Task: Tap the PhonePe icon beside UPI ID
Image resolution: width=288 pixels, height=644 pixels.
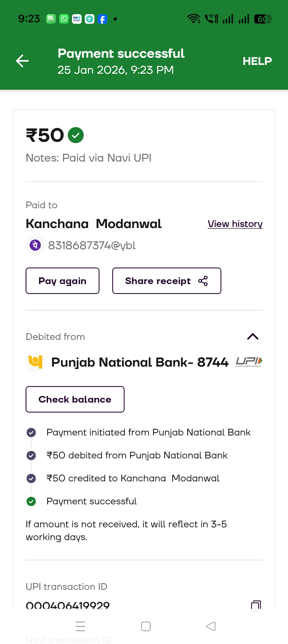Action: pos(35,245)
